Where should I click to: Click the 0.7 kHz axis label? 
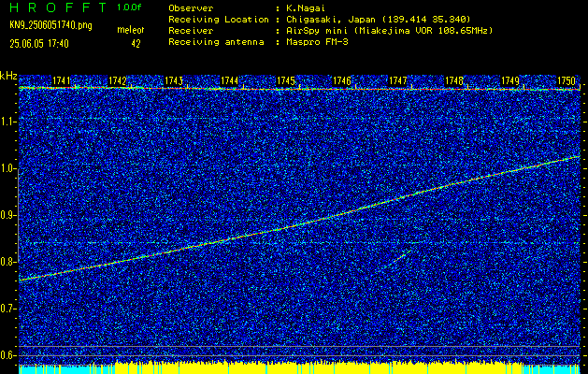click(x=8, y=309)
